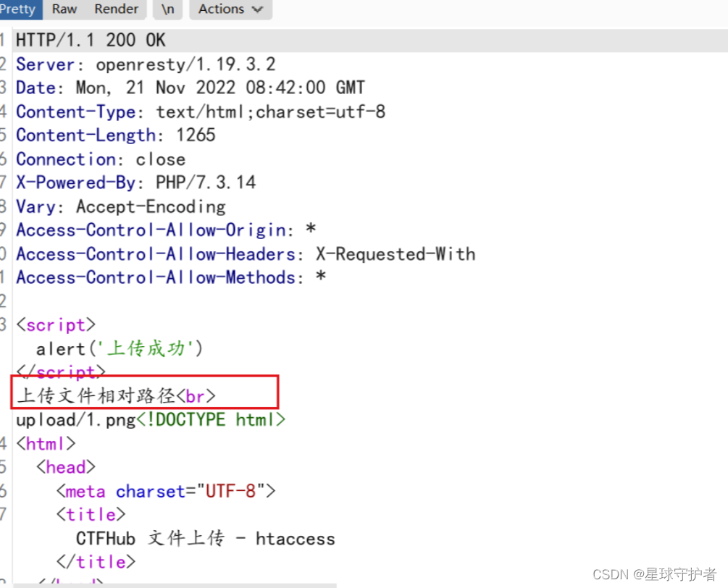
Task: Select the Content-Length header name
Action: pos(86,135)
